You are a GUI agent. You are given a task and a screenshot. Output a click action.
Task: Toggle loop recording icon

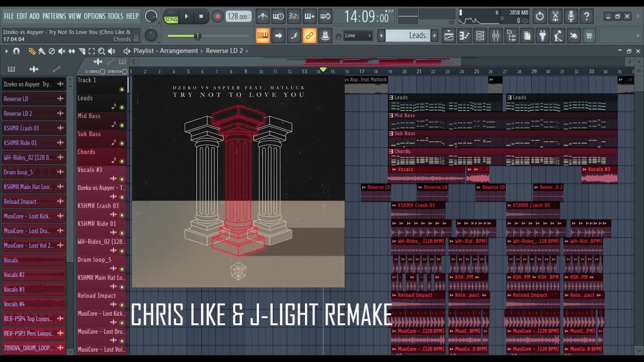(325, 17)
